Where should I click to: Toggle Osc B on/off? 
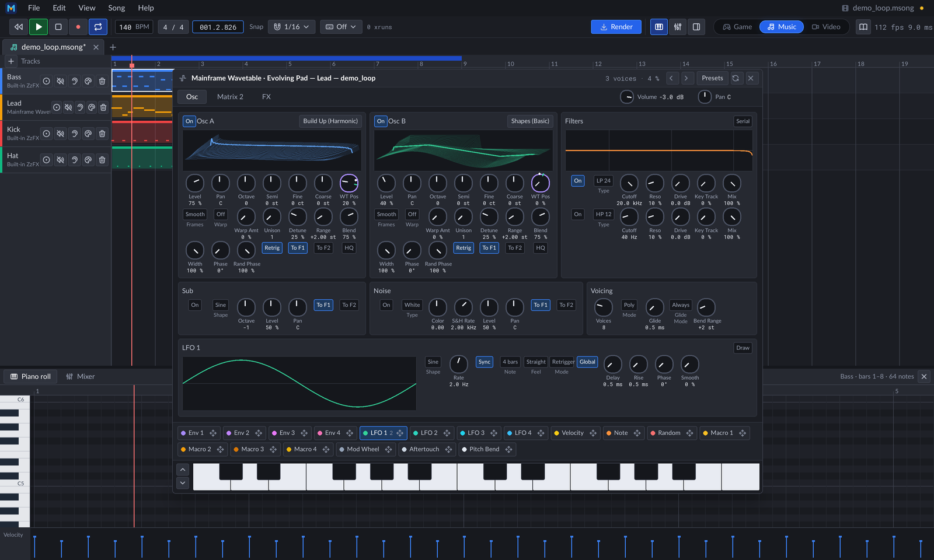pos(381,121)
